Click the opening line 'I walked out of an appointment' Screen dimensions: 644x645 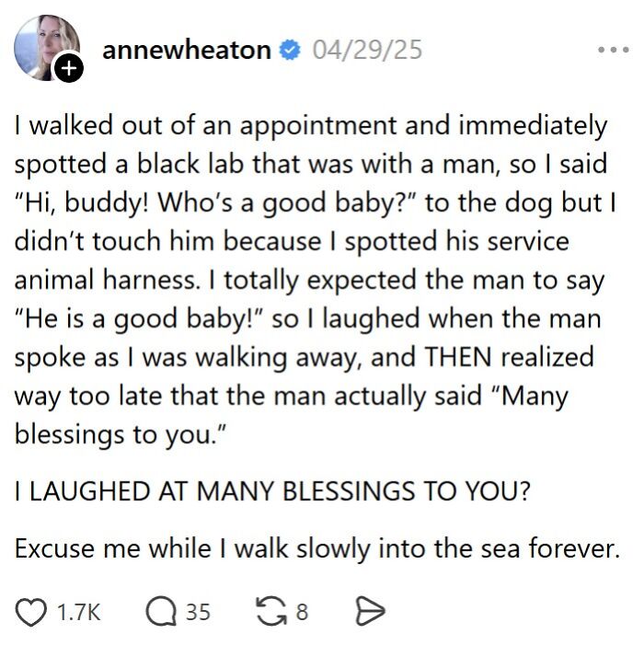click(x=205, y=125)
